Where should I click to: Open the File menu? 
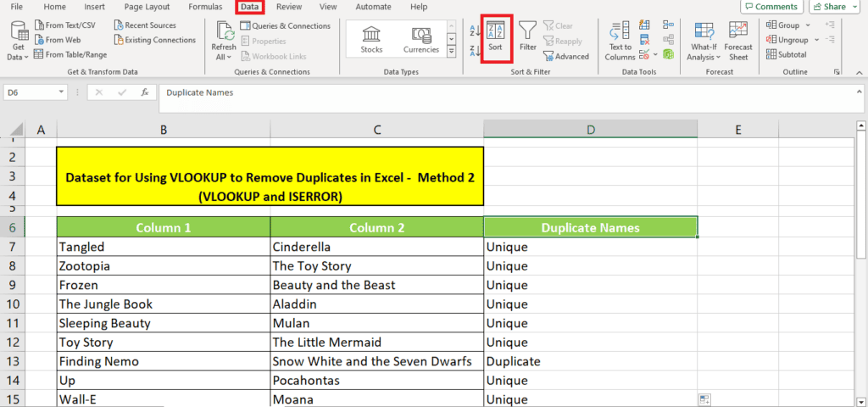pyautogui.click(x=17, y=7)
